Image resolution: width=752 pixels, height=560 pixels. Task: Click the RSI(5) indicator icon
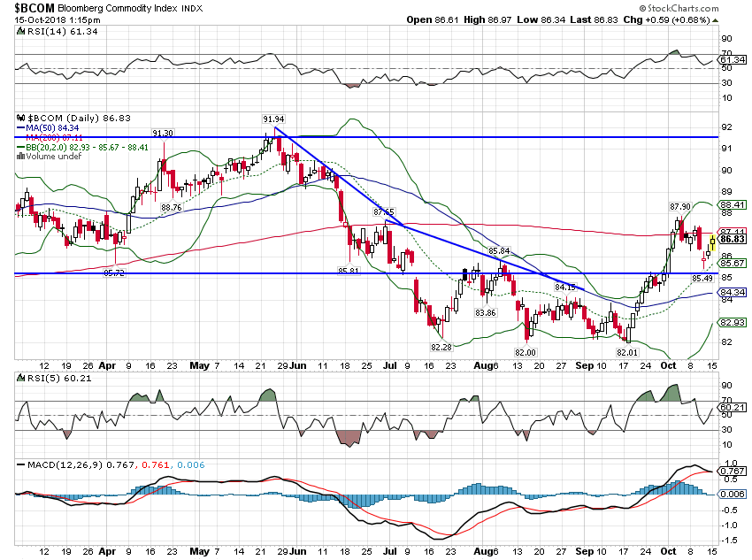point(20,379)
